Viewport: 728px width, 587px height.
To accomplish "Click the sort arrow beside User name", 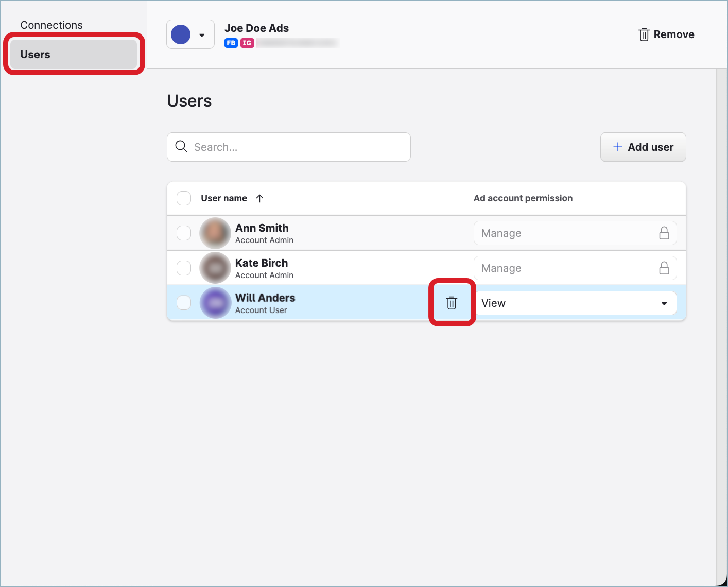I will (x=260, y=198).
